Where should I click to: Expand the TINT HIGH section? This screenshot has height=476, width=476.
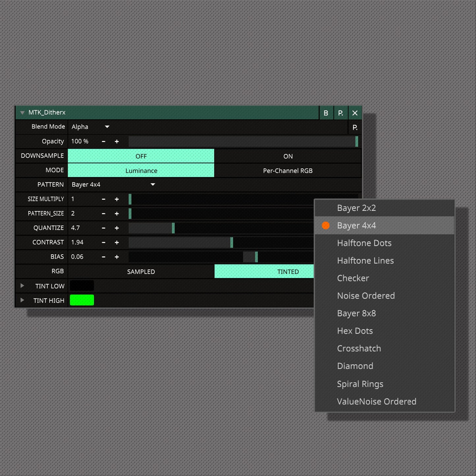click(22, 300)
